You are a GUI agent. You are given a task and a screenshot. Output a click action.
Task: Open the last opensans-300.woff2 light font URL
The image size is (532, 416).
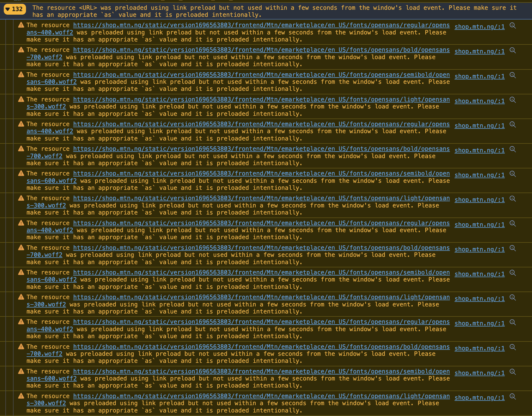click(x=238, y=399)
